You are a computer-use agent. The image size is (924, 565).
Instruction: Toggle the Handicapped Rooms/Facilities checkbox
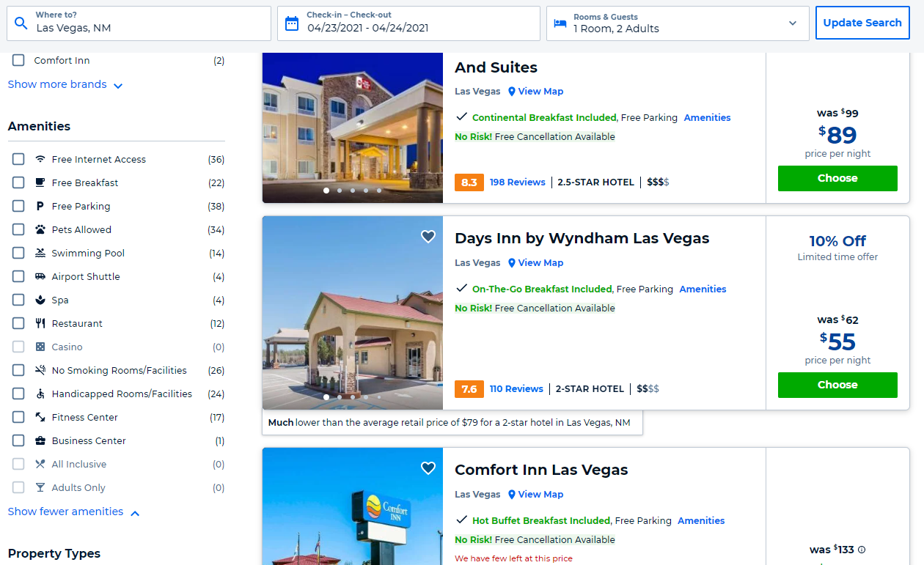18,394
